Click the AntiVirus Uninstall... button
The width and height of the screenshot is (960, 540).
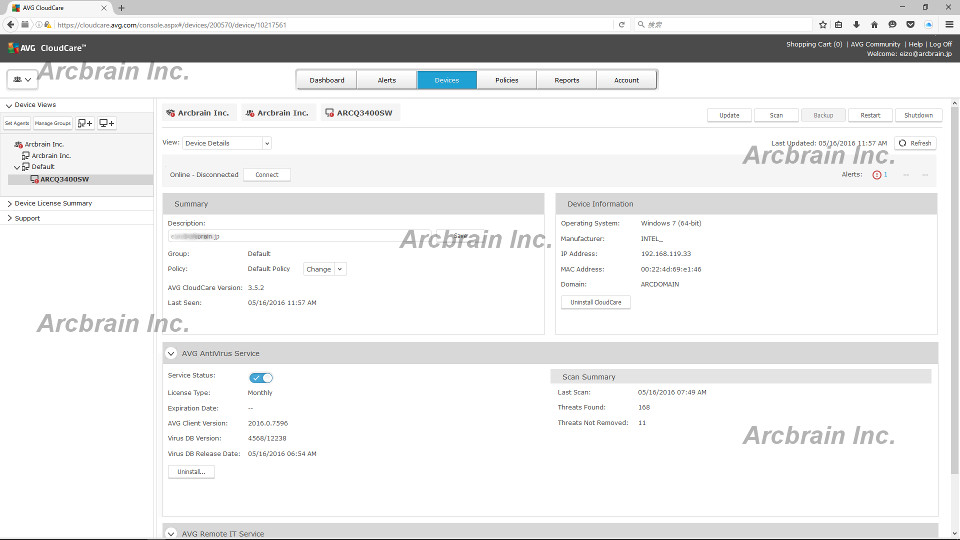click(191, 471)
